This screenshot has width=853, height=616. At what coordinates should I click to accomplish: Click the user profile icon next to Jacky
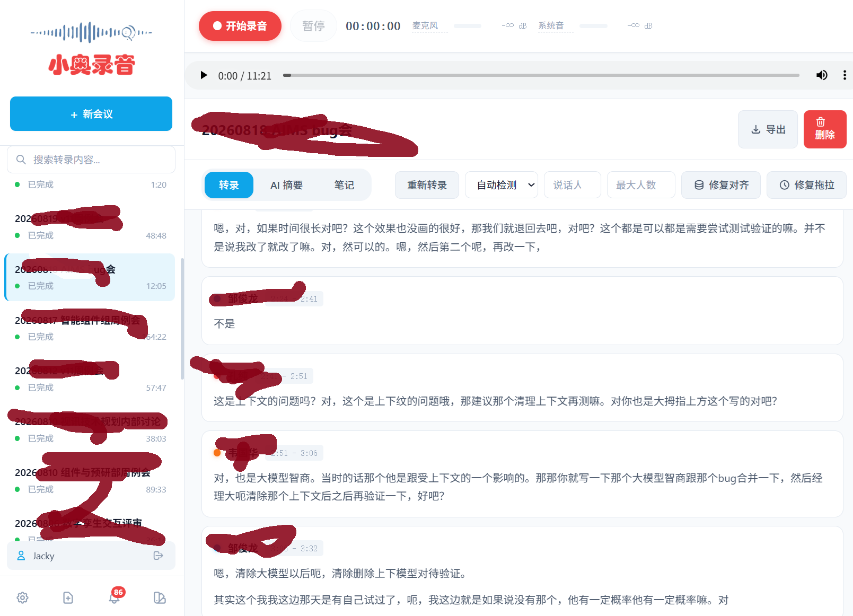coord(21,556)
